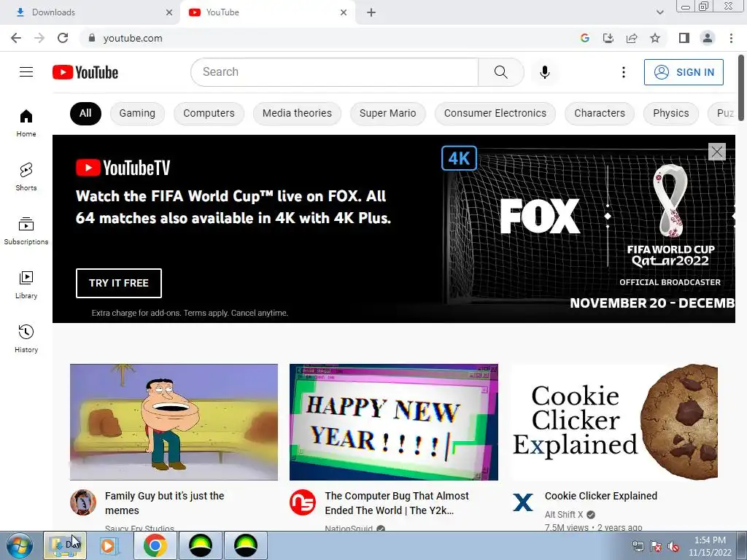Focus the YouTube search box
The image size is (747, 560).
(x=334, y=72)
